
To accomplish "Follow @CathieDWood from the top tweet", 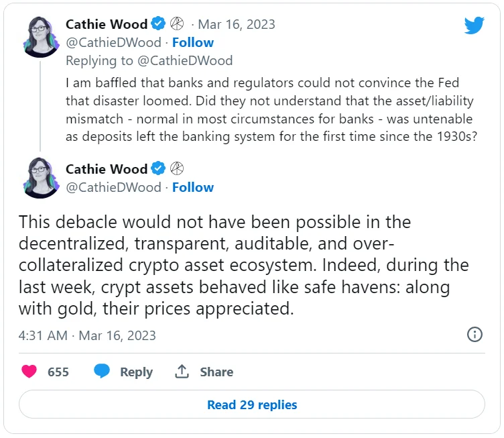I will point(193,42).
